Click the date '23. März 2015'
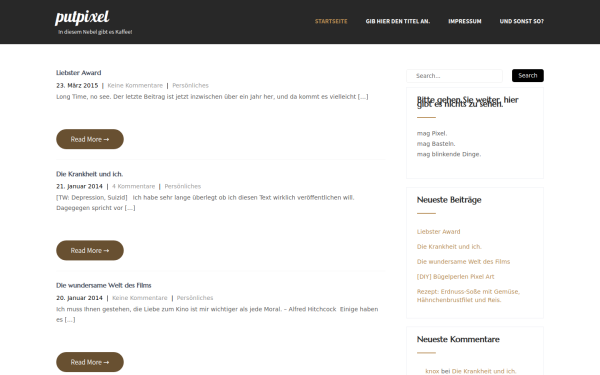Image resolution: width=600 pixels, height=375 pixels. tap(77, 85)
